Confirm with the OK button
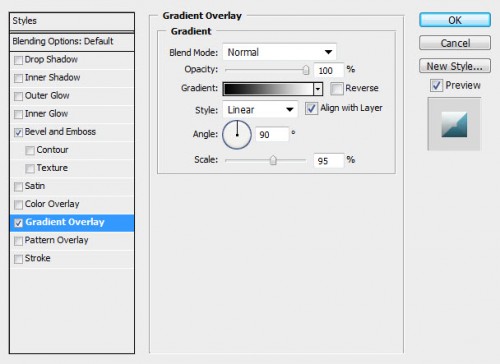 455,20
